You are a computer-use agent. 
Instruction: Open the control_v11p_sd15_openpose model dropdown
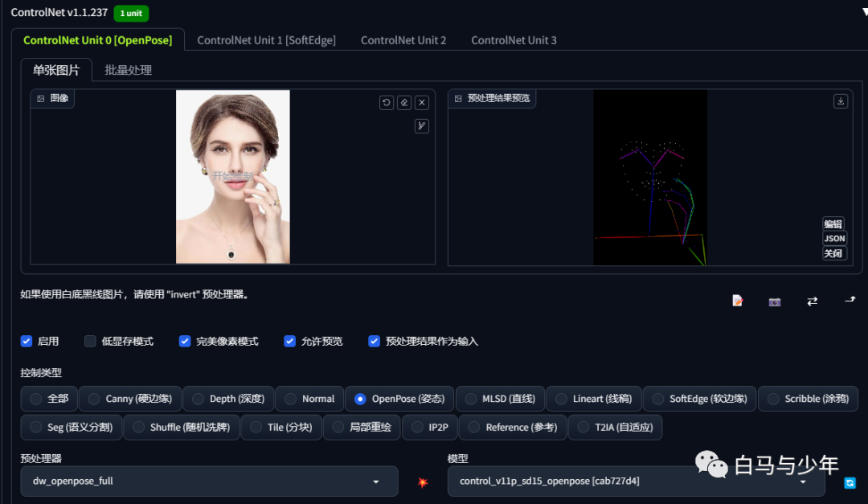[636, 481]
